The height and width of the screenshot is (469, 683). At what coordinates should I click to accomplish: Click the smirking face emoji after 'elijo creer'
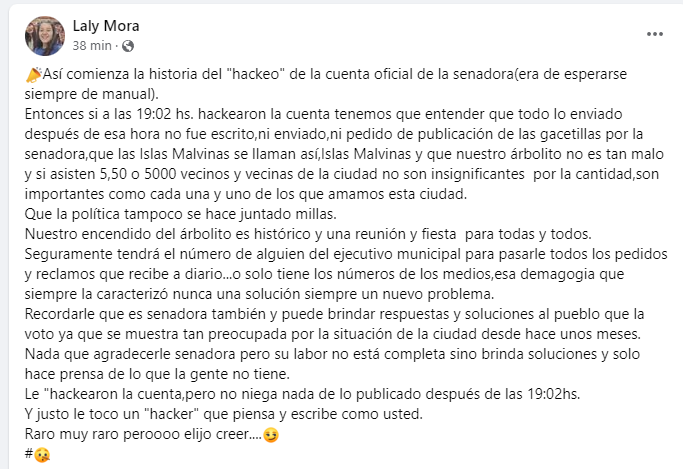(x=271, y=435)
